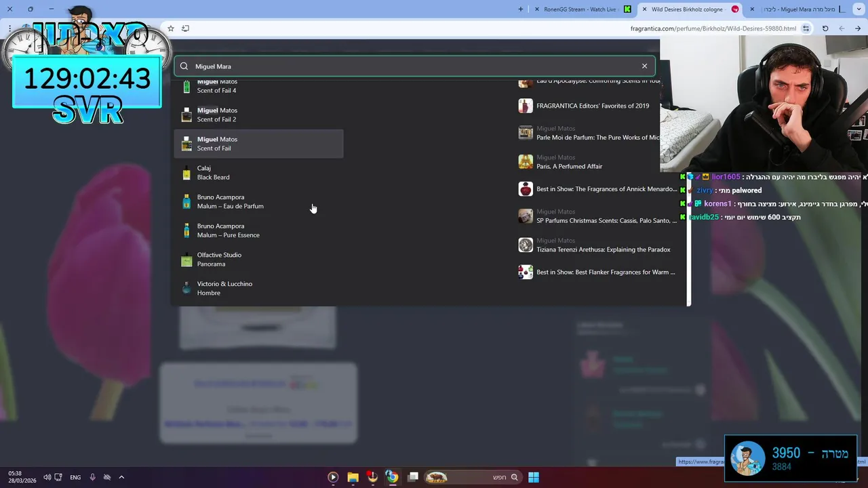Close the Miguel Mara tab
The image size is (868, 488).
pos(752,9)
